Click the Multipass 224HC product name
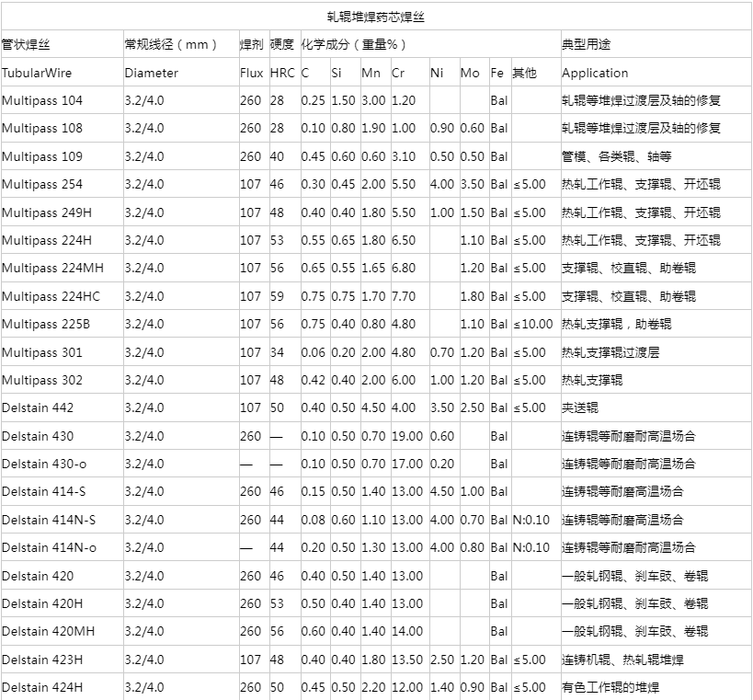Viewport: 753px width, 700px height. click(51, 296)
